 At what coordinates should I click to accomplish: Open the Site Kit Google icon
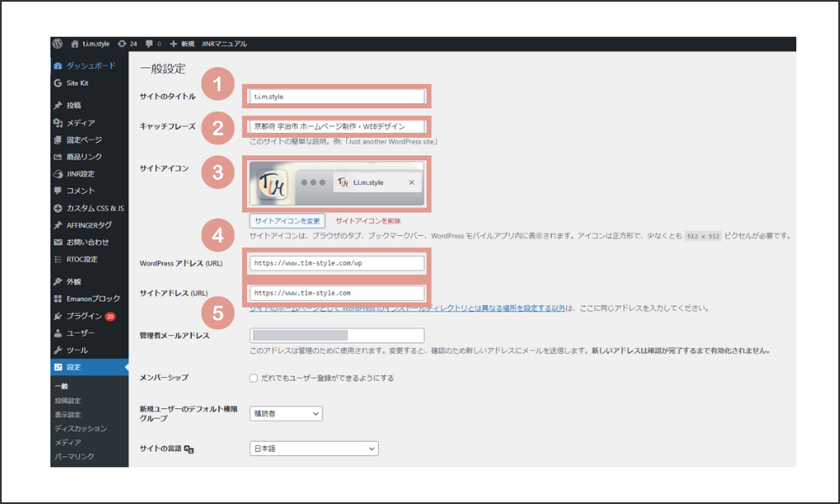(x=58, y=83)
